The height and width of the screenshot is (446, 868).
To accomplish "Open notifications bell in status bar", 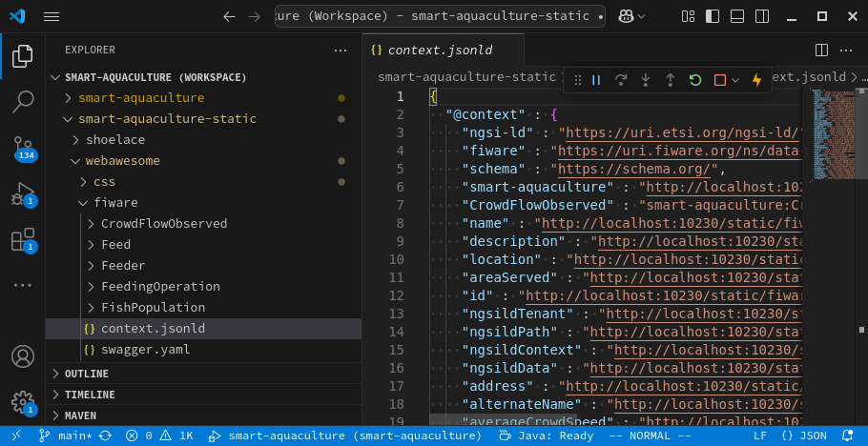I will click(848, 436).
